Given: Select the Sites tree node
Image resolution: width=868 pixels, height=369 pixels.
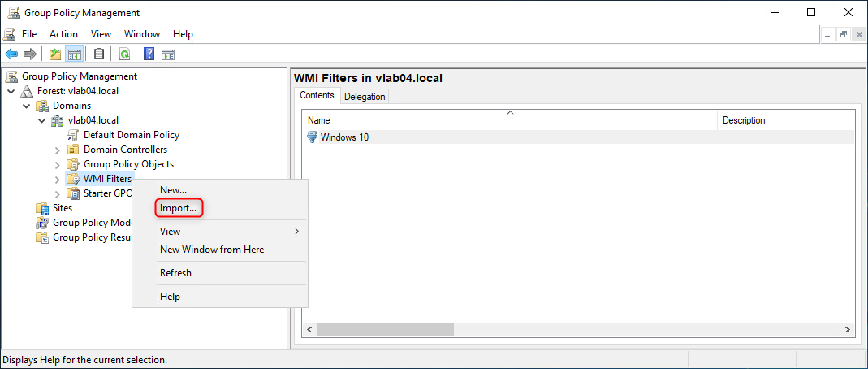Looking at the screenshot, I should (x=63, y=208).
